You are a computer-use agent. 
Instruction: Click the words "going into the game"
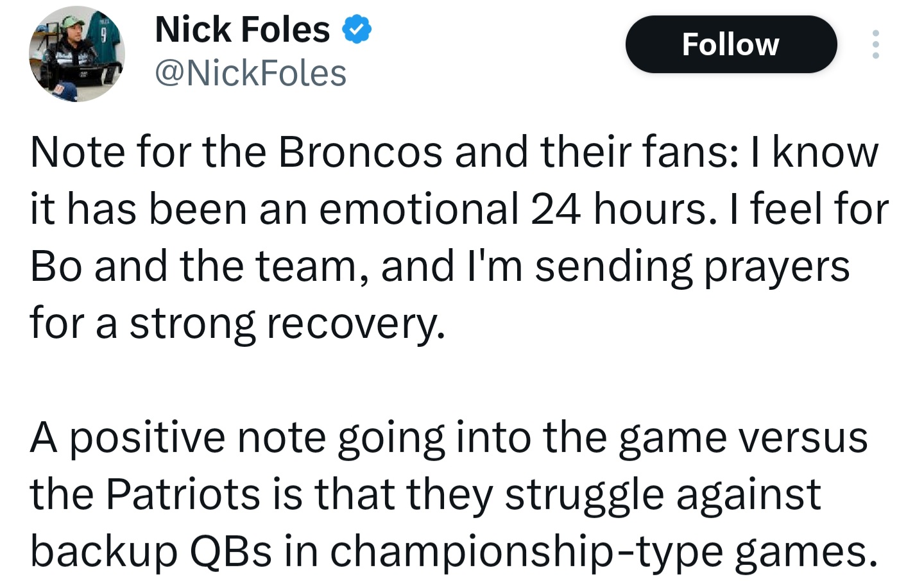(x=534, y=437)
